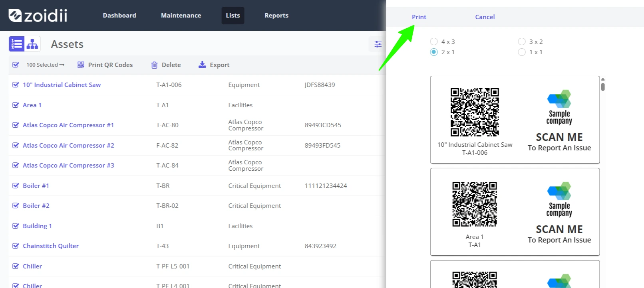Click the select-all checkbox icon in toolbar
Image resolution: width=644 pixels, height=288 pixels.
click(16, 65)
